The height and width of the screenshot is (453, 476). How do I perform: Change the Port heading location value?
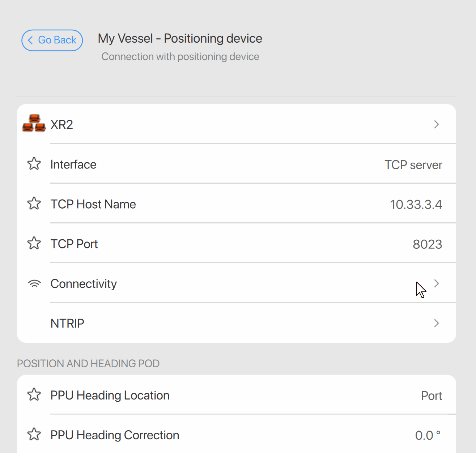coord(432,396)
